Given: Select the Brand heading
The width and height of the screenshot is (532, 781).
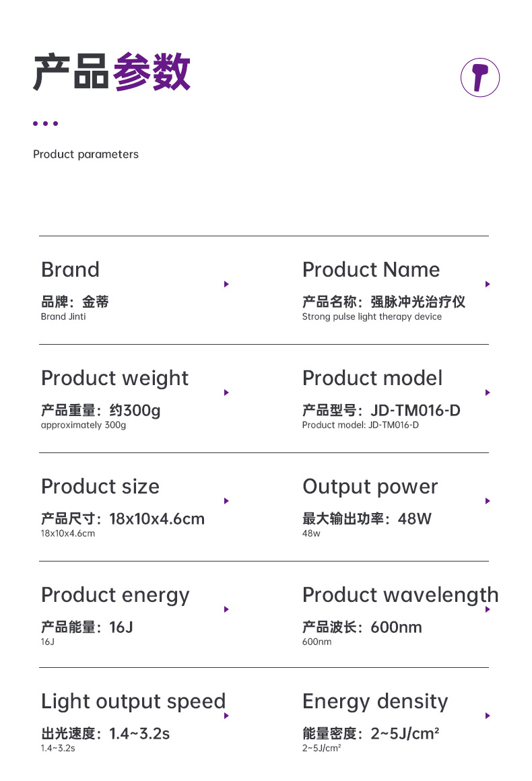Looking at the screenshot, I should tap(70, 269).
